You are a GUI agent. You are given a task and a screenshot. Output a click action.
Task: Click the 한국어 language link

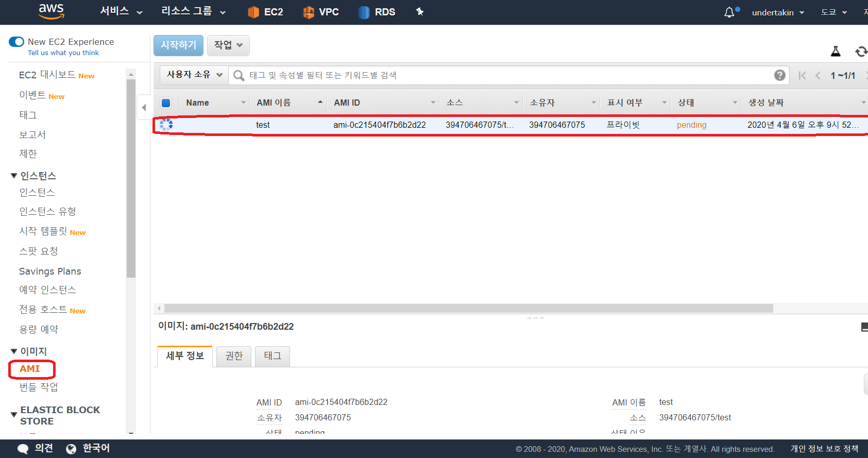[x=96, y=448]
